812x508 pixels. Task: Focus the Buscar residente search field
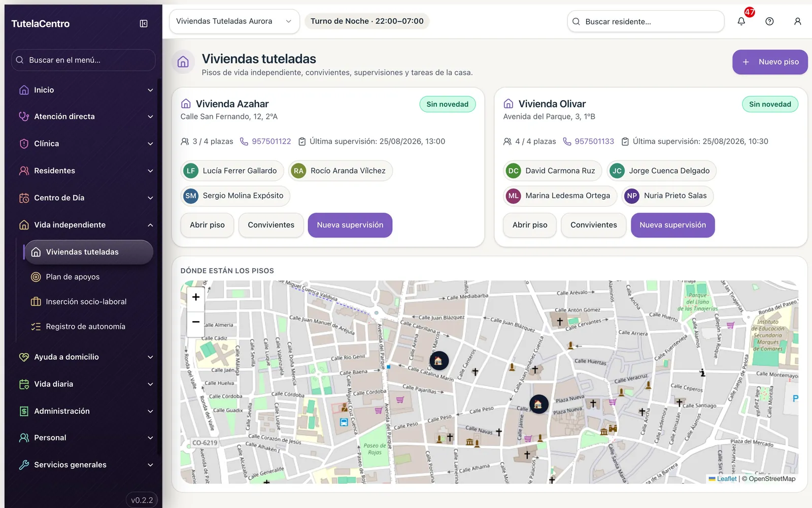click(646, 21)
